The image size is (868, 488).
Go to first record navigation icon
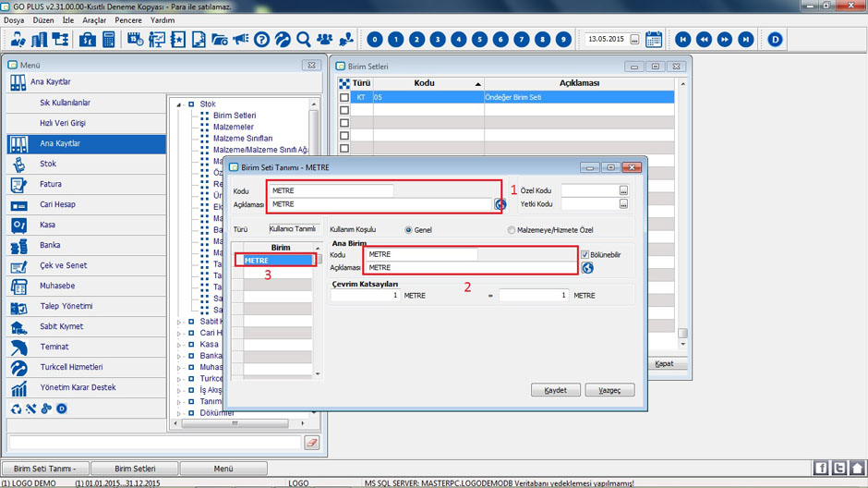[x=682, y=40]
